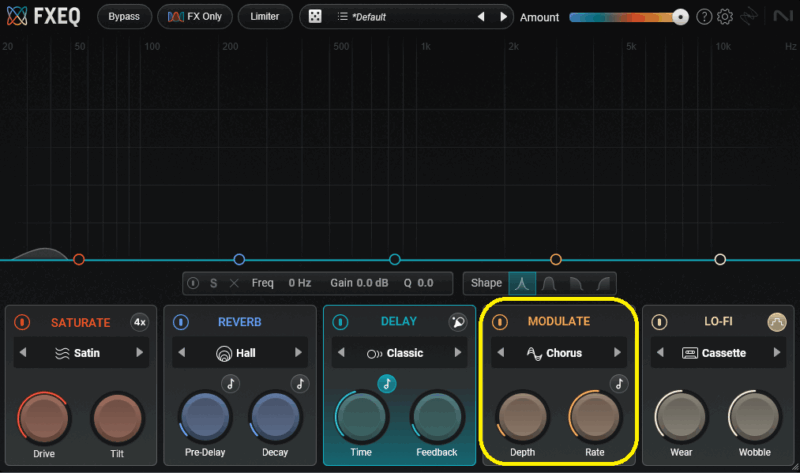The width and height of the screenshot is (800, 473).
Task: Click the Limiter button
Action: (x=265, y=17)
